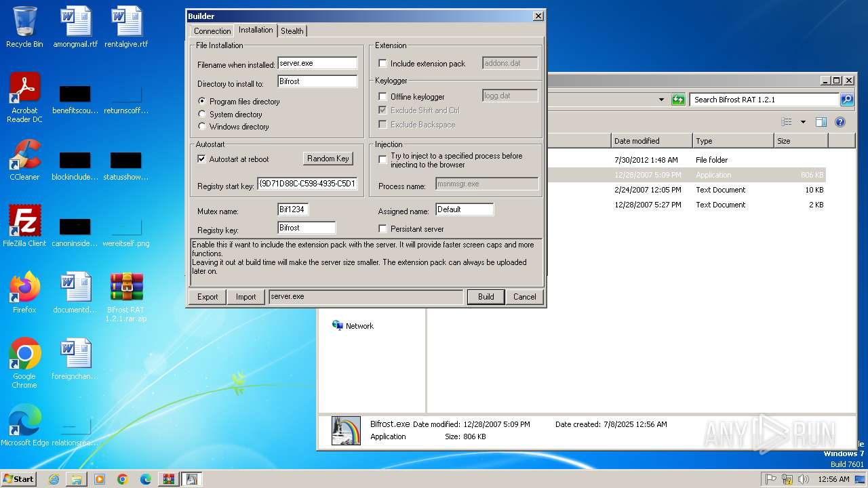Switch to the Stealth tab
This screenshot has height=488, width=868.
tap(292, 31)
